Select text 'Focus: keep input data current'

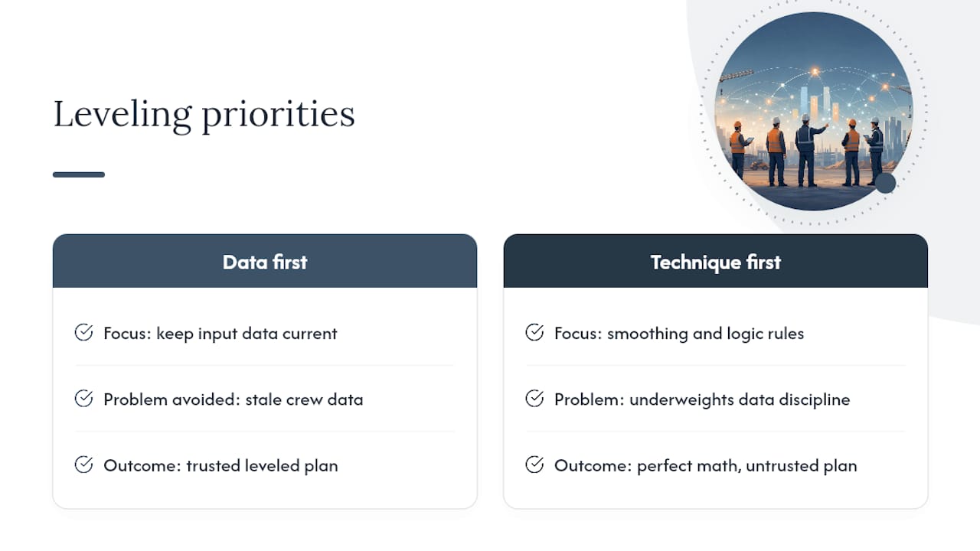pyautogui.click(x=220, y=334)
